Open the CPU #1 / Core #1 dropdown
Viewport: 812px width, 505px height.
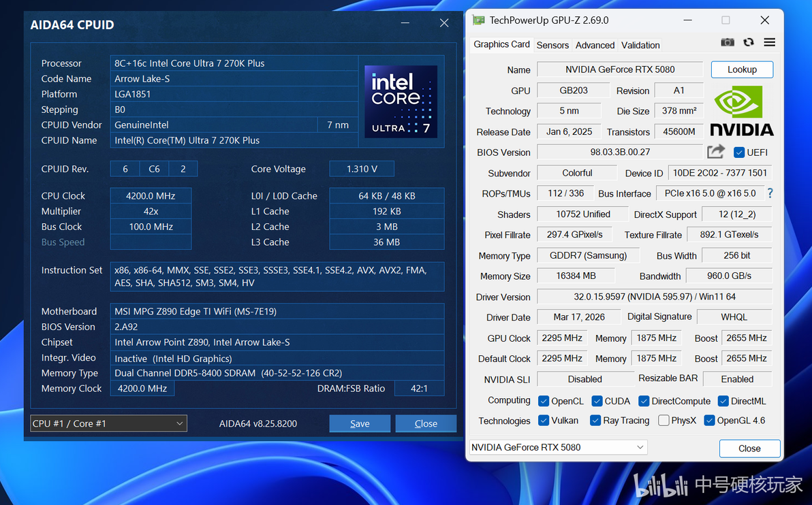click(109, 423)
